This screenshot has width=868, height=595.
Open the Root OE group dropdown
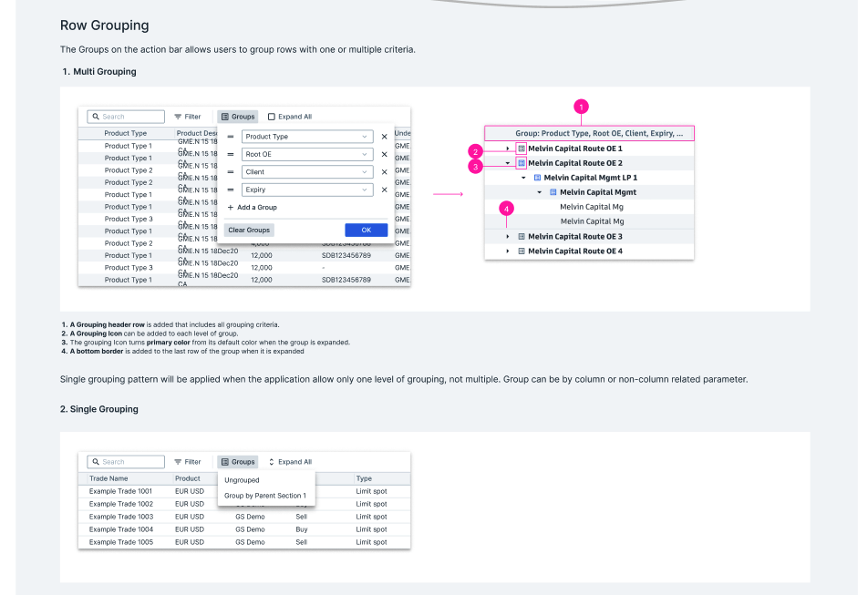306,154
